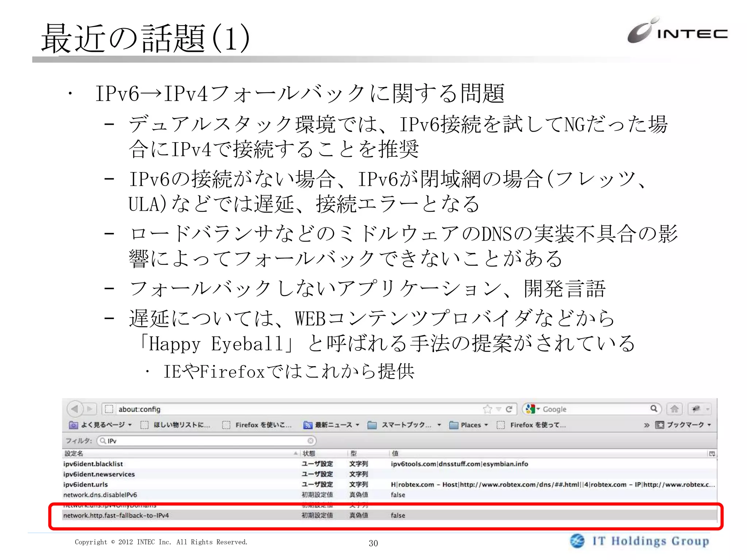Select network.http.fast-fallback-to-IPv4 preference

389,515
